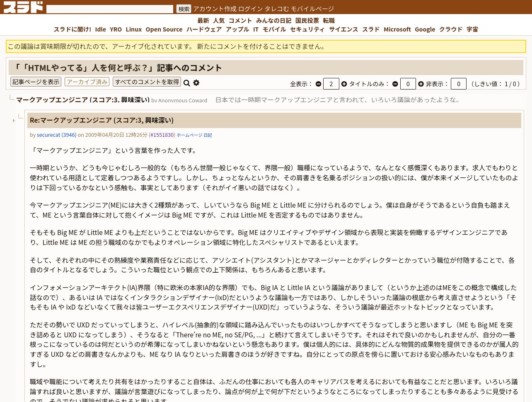
Task: Open YRO topic
Action: coord(116,29)
